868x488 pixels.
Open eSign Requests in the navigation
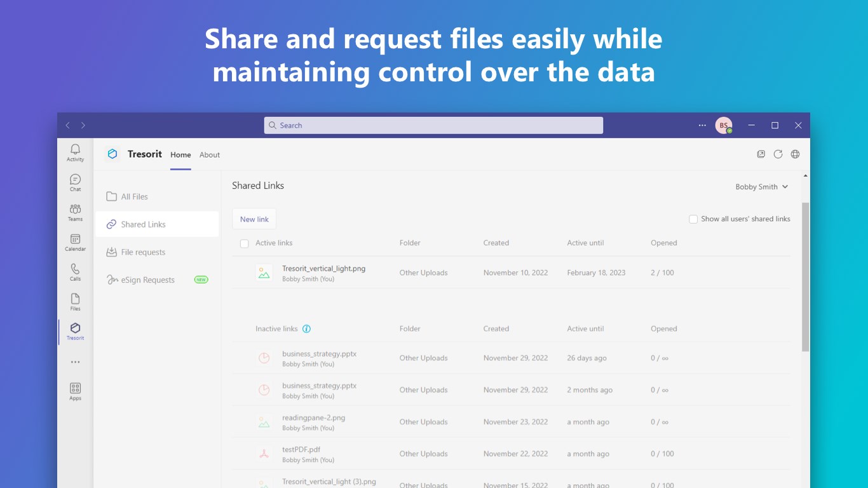(x=157, y=280)
